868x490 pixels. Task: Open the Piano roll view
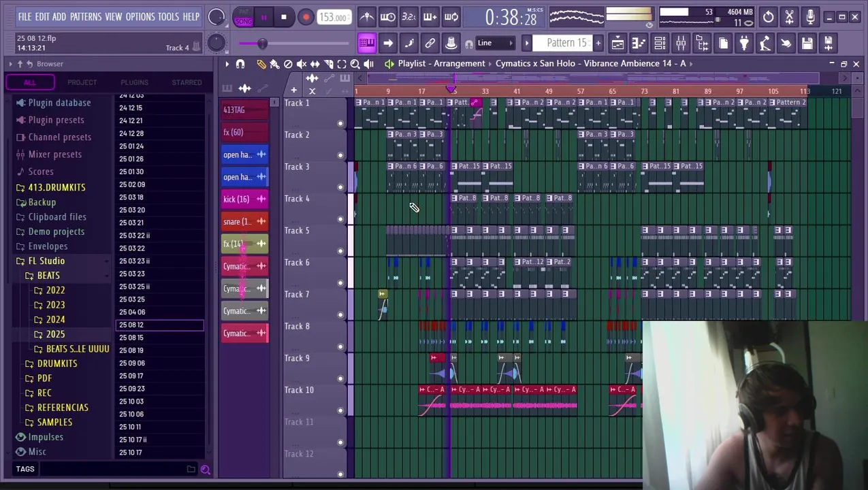click(x=639, y=44)
